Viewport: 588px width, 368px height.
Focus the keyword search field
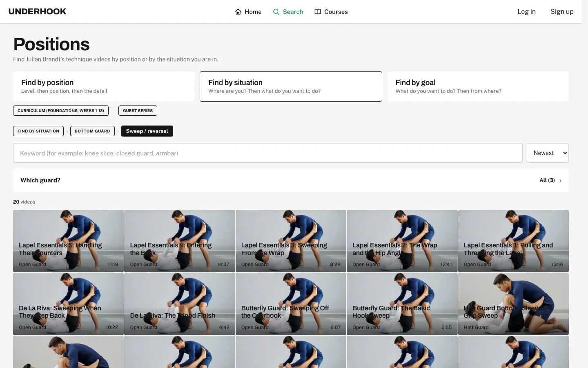268,153
